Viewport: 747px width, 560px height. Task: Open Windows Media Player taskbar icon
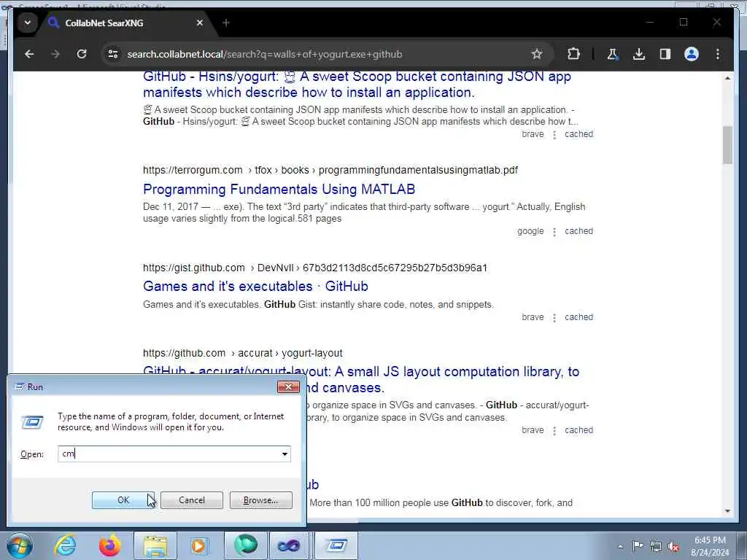[x=198, y=545]
